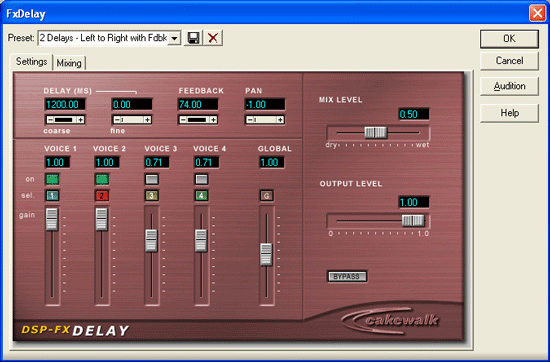Select voice 4 with the green 4 button
Image resolution: width=550 pixels, height=362 pixels.
201,196
